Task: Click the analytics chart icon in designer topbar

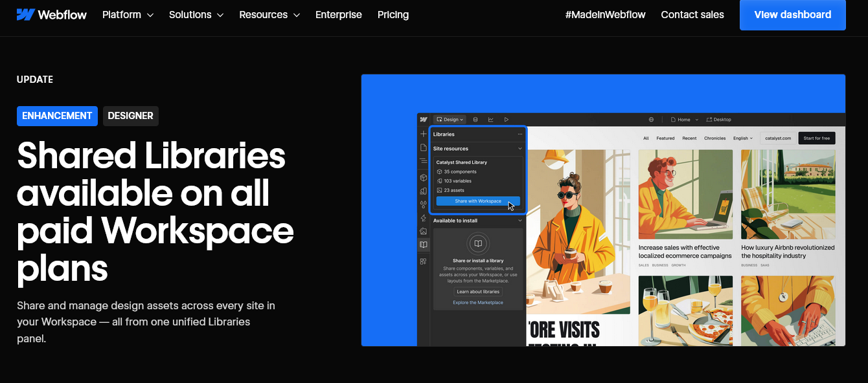Action: coord(491,120)
